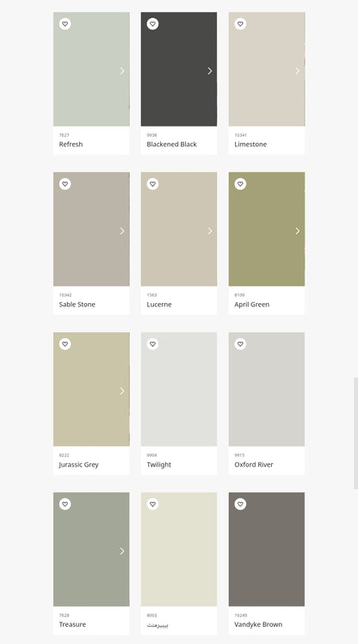Screen dimensions: 358x644
Task: Click the chevron arrow on Treasure swatch
Action: pyautogui.click(x=122, y=551)
